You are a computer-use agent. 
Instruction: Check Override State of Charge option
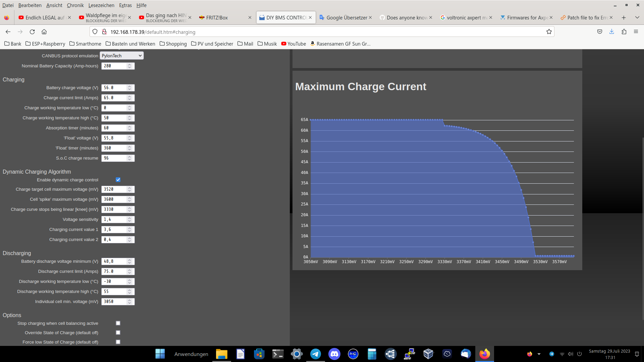(118, 333)
